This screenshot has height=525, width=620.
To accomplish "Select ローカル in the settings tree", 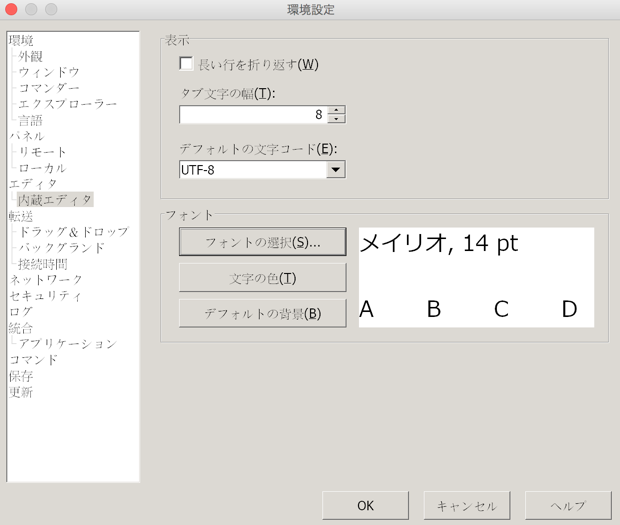I will 42,168.
